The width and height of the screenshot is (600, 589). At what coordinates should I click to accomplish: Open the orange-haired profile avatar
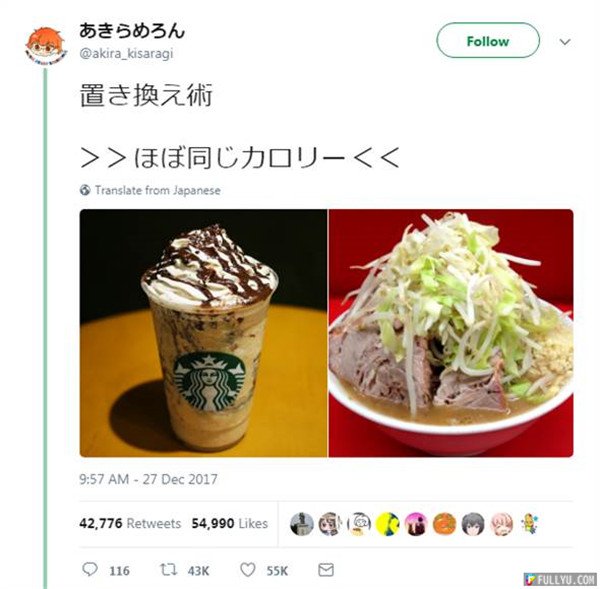(45, 45)
